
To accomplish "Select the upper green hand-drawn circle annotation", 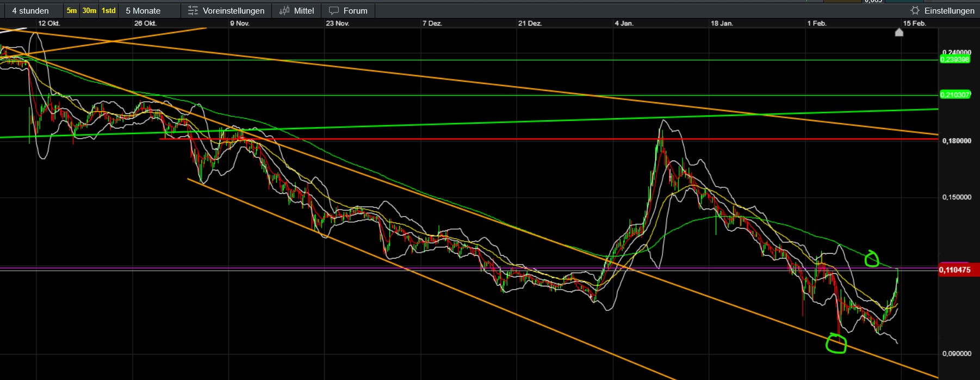I will (871, 259).
